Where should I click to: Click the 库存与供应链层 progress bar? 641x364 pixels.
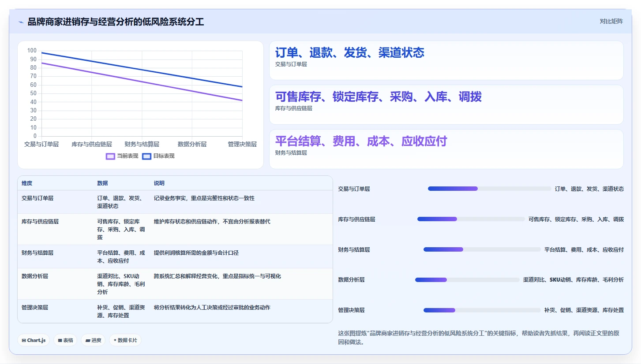click(x=471, y=219)
